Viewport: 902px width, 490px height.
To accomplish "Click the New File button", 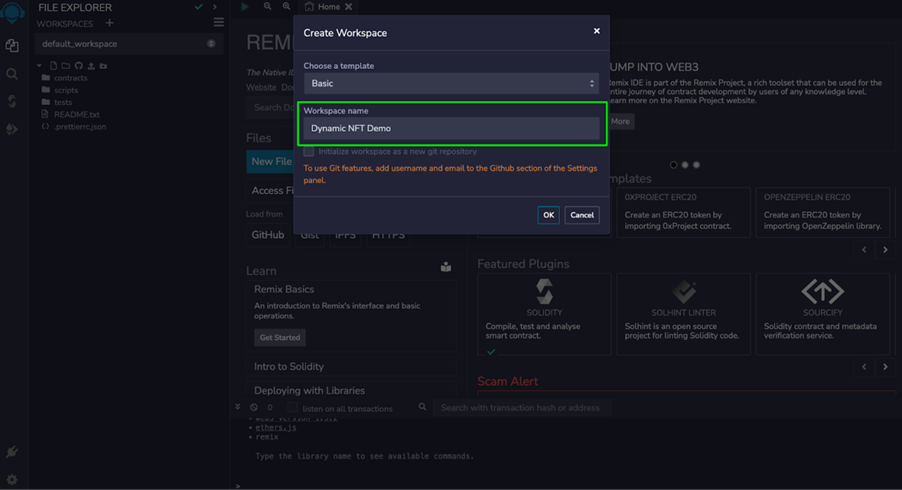I will (272, 162).
